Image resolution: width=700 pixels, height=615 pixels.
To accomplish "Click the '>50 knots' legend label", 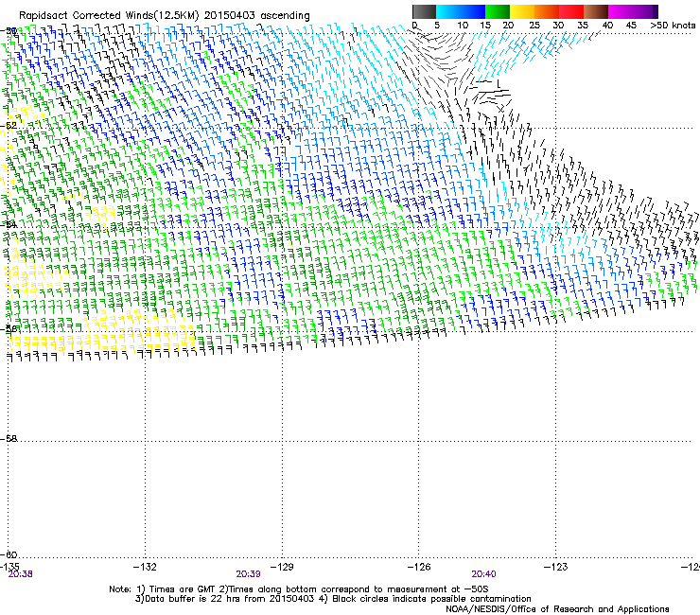I will [x=673, y=25].
